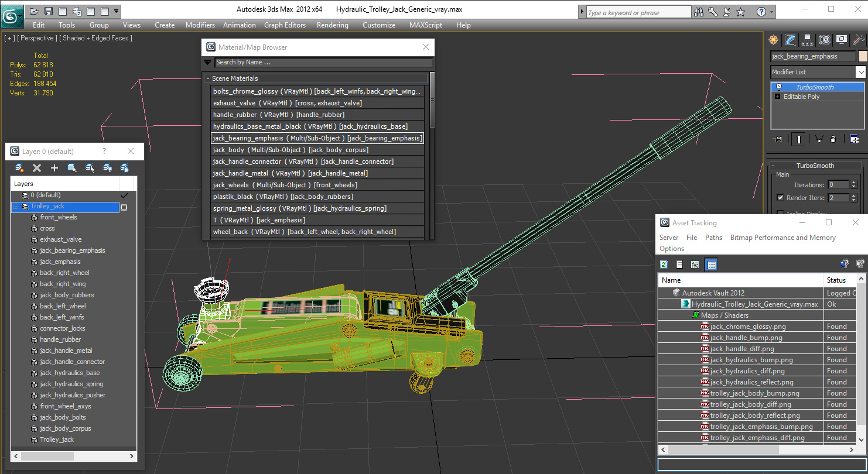Click the Create New Layer icon in Layer dialog
This screenshot has width=868, height=474.
(19, 168)
